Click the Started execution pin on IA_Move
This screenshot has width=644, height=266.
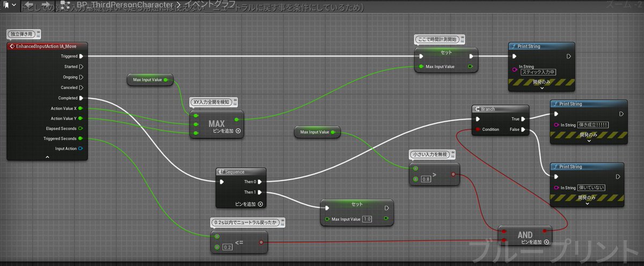(x=82, y=67)
